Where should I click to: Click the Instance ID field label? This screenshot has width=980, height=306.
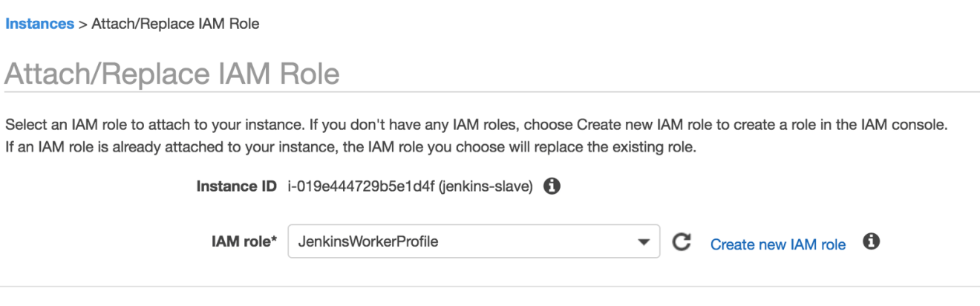(237, 186)
